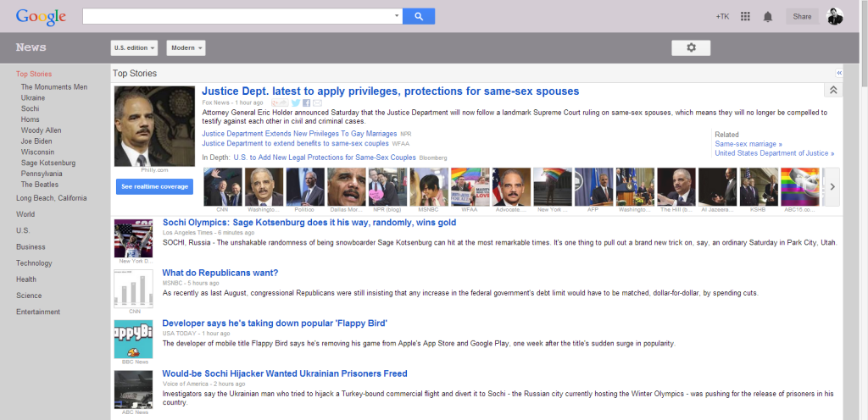Open the KSHB carousel thumbnail
The height and width of the screenshot is (420, 868).
[759, 187]
